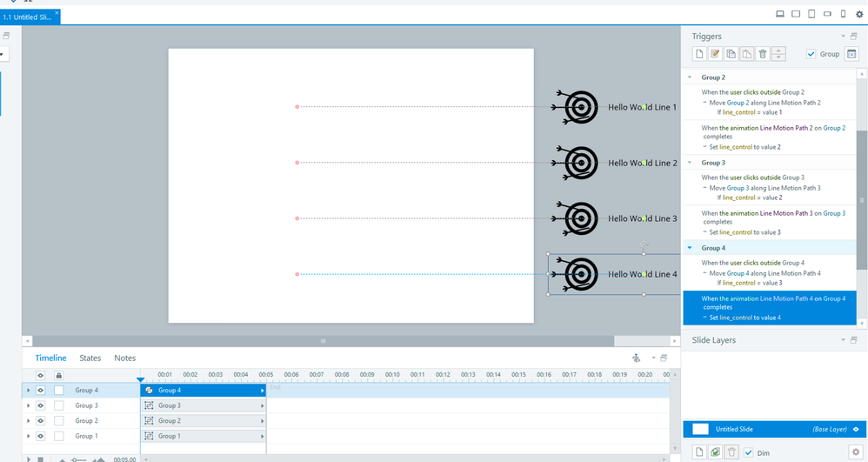Stop timeline playback
The height and width of the screenshot is (462, 868).
pyautogui.click(x=40, y=459)
